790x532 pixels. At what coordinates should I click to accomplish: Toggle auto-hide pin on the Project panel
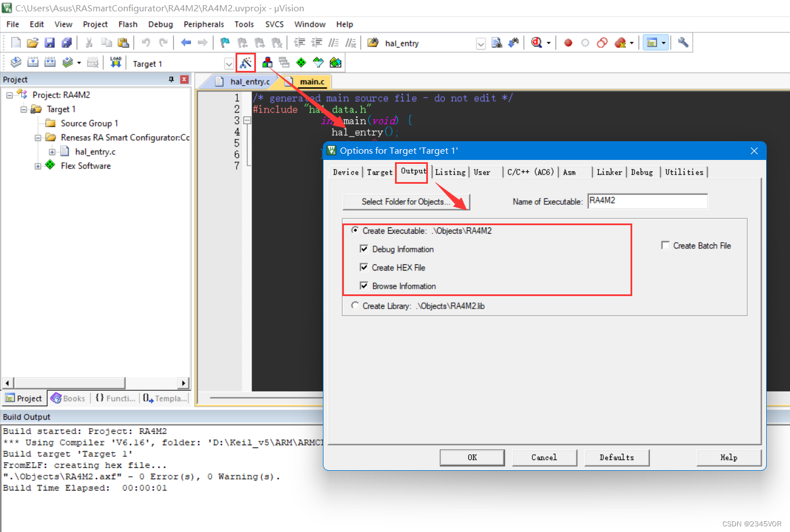tap(171, 79)
